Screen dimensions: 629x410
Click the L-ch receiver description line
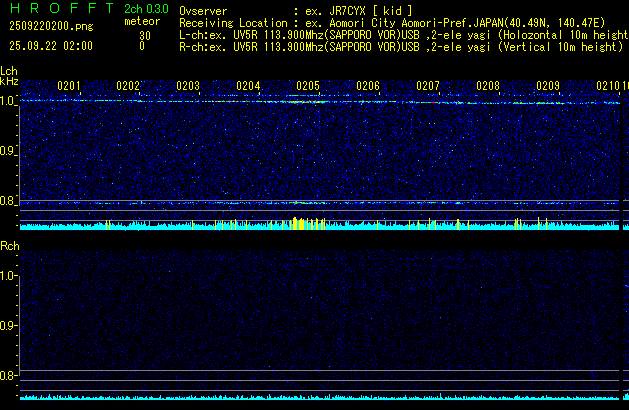(x=400, y=35)
